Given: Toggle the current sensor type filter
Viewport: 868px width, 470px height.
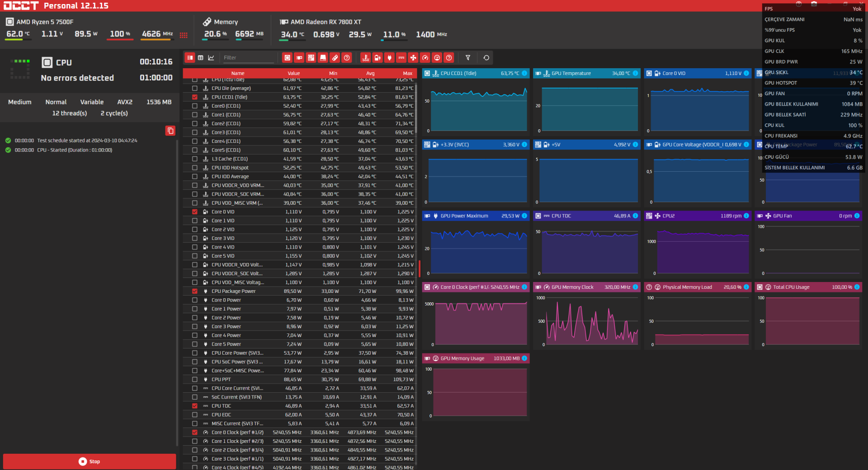Looking at the screenshot, I should (x=401, y=58).
